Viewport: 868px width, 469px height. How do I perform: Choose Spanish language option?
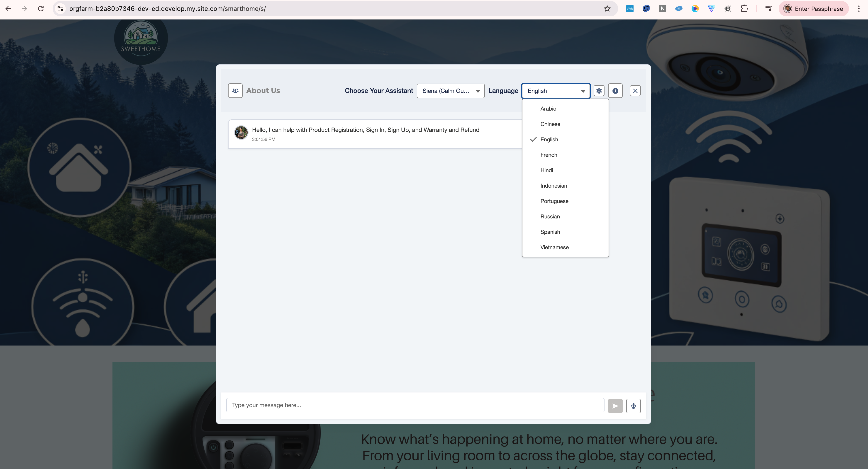(x=550, y=232)
